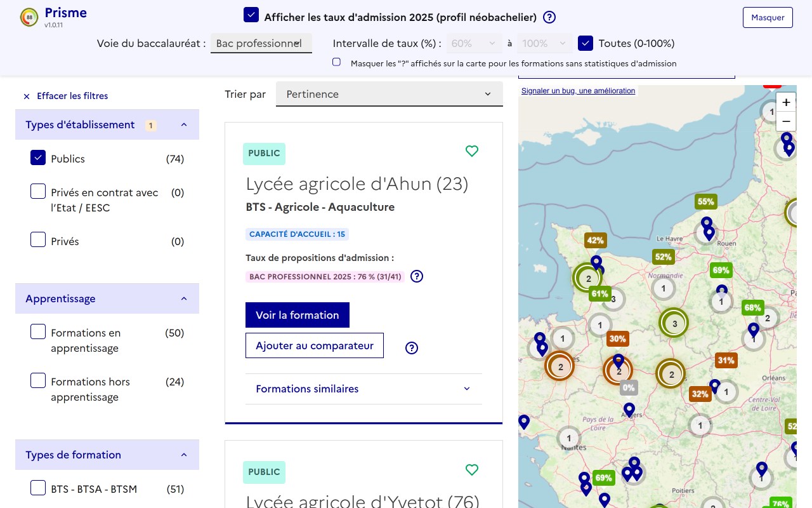
Task: Open the Trier par Pertinence dropdown
Action: click(x=389, y=94)
